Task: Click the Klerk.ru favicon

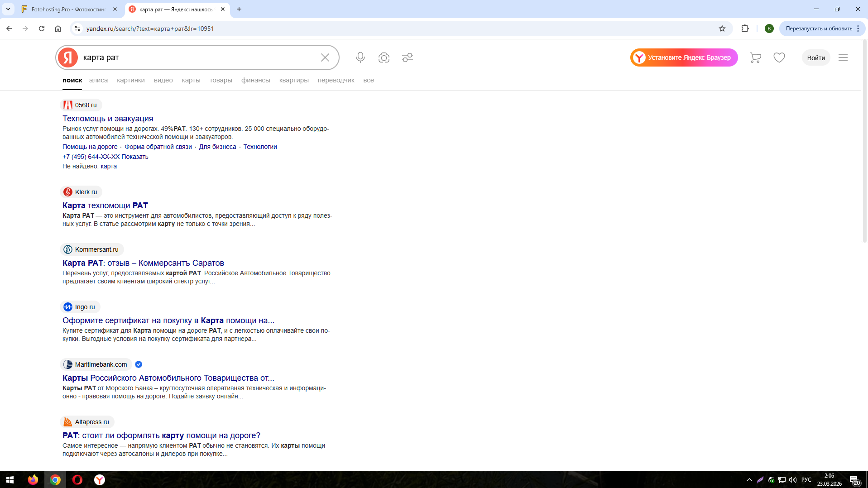Action: [68, 192]
